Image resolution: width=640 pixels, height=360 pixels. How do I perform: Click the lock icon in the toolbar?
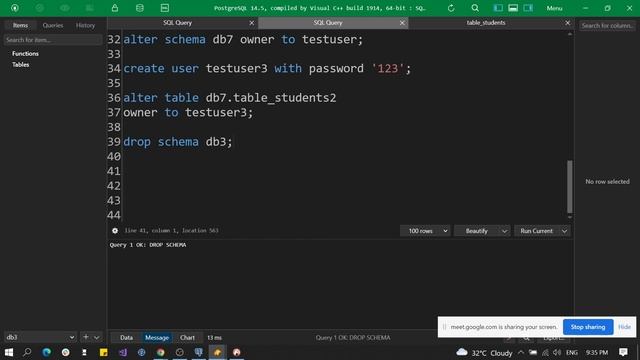(x=115, y=8)
